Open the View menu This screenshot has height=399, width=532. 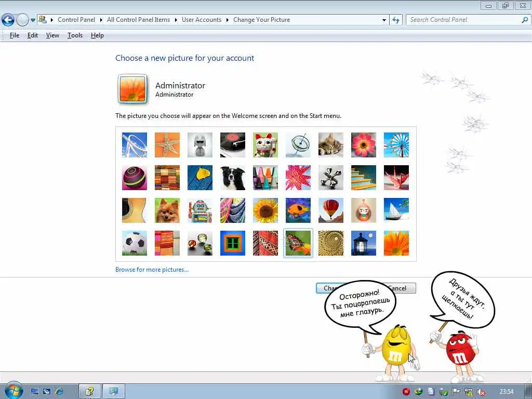click(x=52, y=35)
